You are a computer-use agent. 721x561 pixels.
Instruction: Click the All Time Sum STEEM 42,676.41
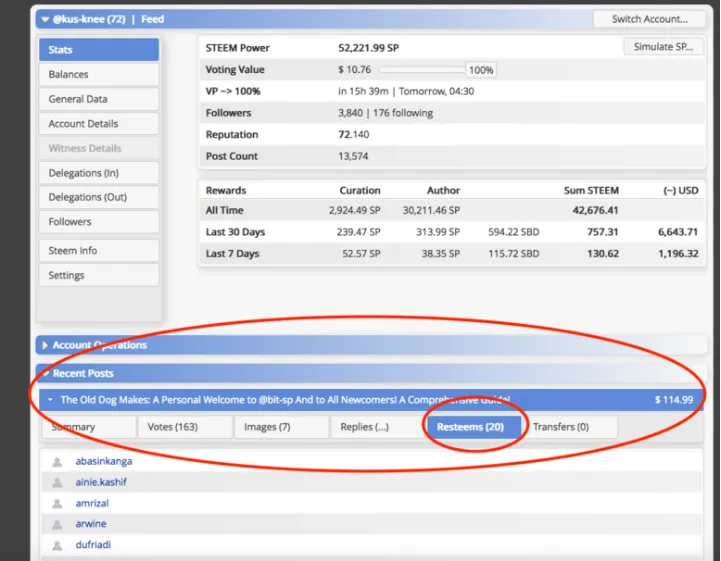coord(595,211)
